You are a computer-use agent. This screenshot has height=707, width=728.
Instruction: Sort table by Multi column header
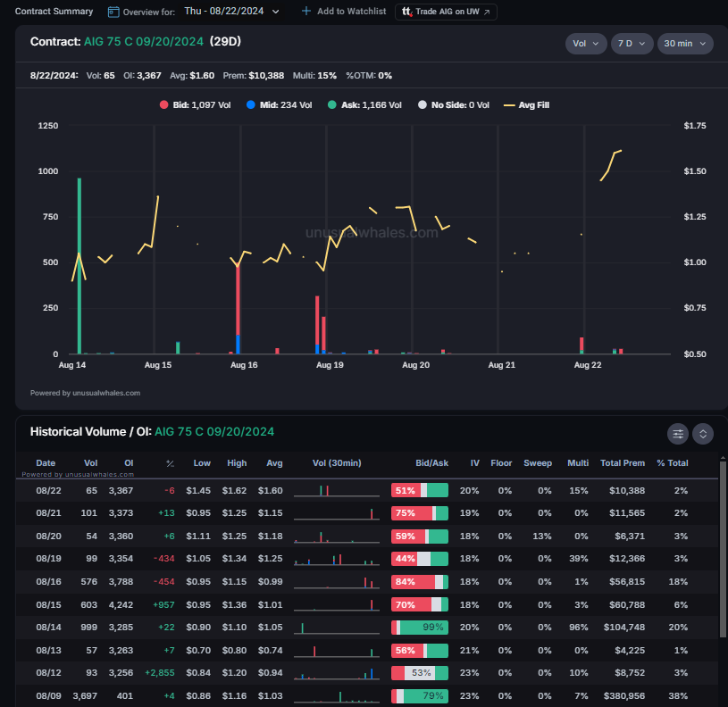[578, 463]
